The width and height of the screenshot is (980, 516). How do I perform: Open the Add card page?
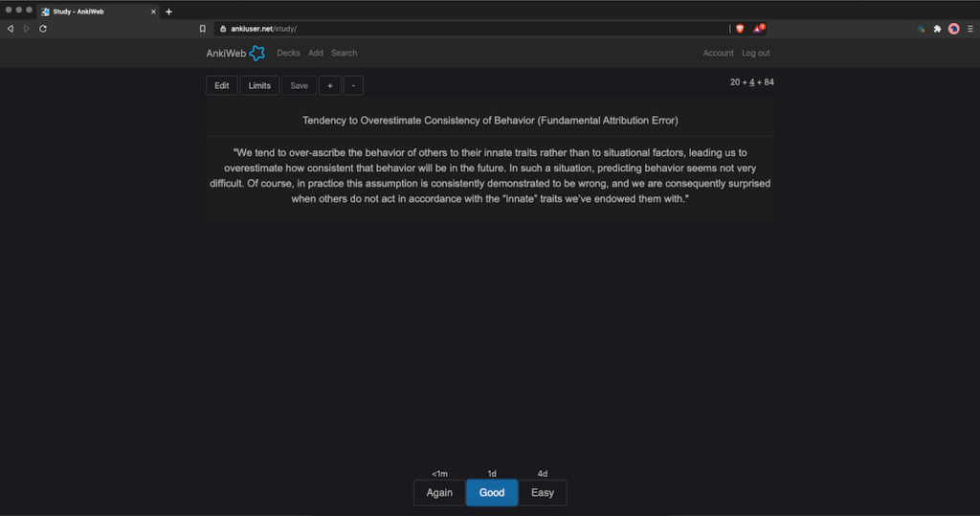(316, 54)
